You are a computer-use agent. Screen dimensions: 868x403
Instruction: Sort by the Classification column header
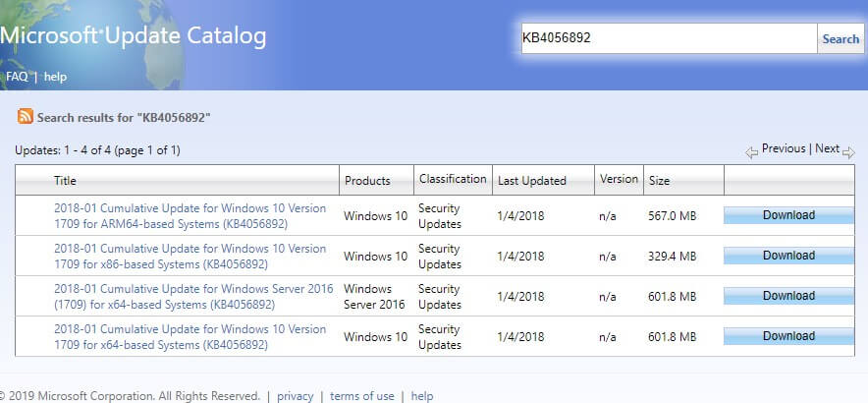pos(453,179)
